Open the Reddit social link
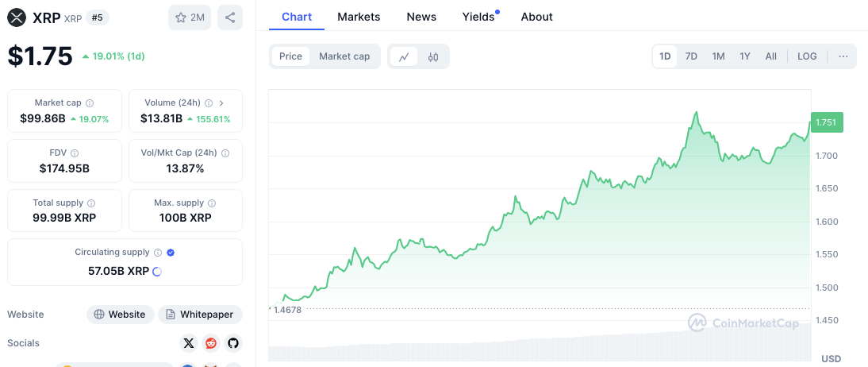 (211, 343)
